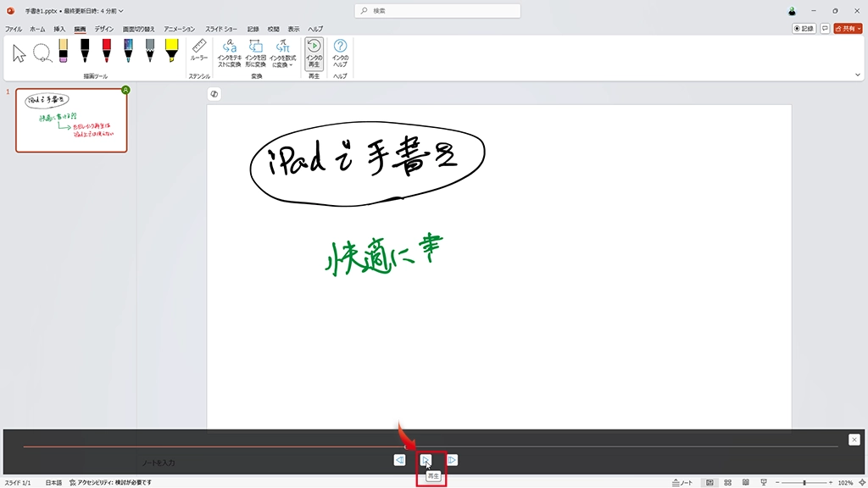Click the 102% zoom level
Screen dimensions: 868x488
click(845, 482)
